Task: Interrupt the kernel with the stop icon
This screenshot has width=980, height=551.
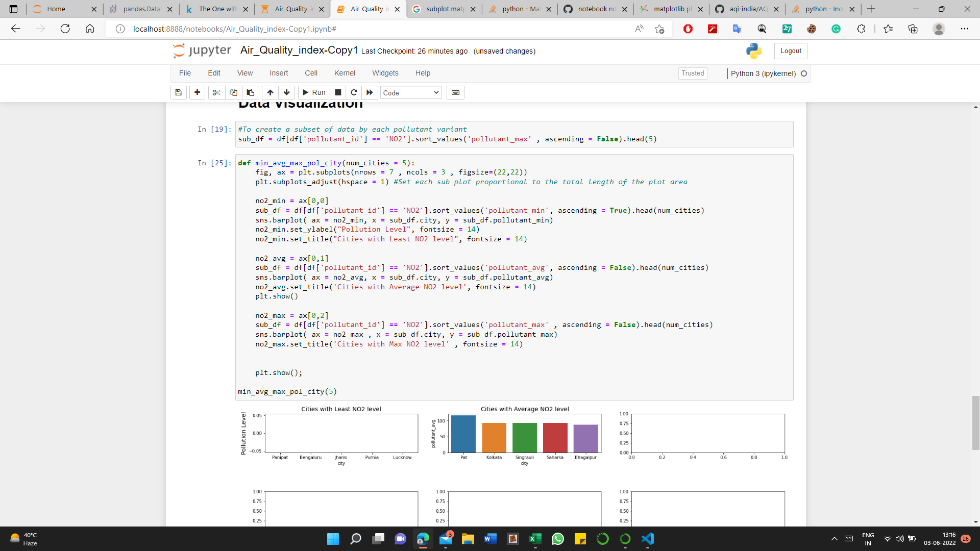Action: click(338, 92)
